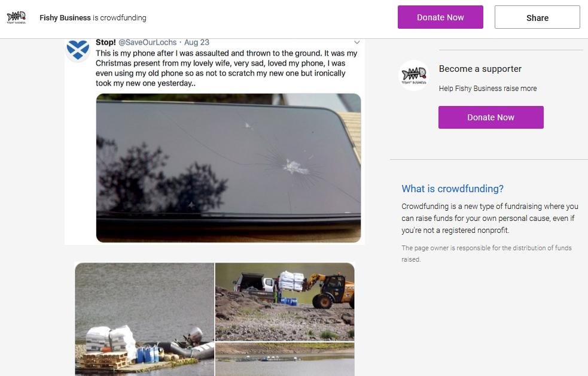Image resolution: width=588 pixels, height=376 pixels.
Task: Click the Aug 23 tweet date
Action: click(197, 43)
